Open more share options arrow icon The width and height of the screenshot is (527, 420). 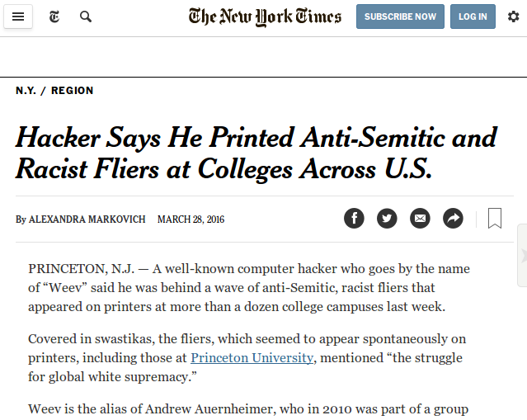[x=453, y=219]
